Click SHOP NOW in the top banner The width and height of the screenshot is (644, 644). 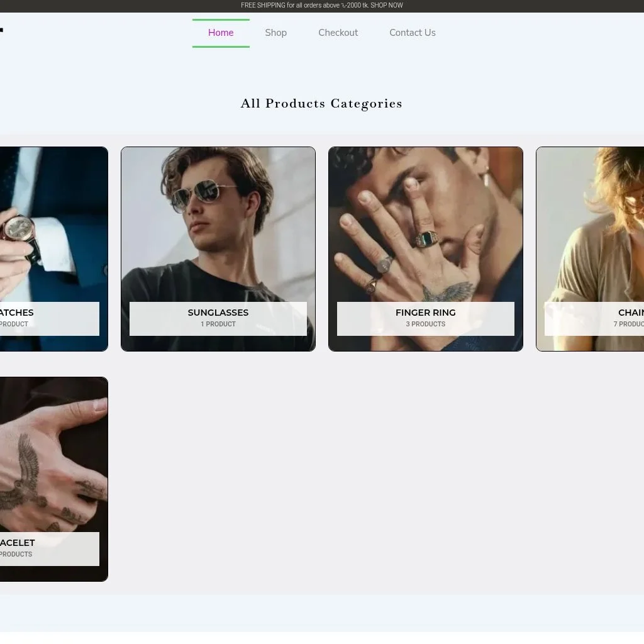(x=386, y=6)
